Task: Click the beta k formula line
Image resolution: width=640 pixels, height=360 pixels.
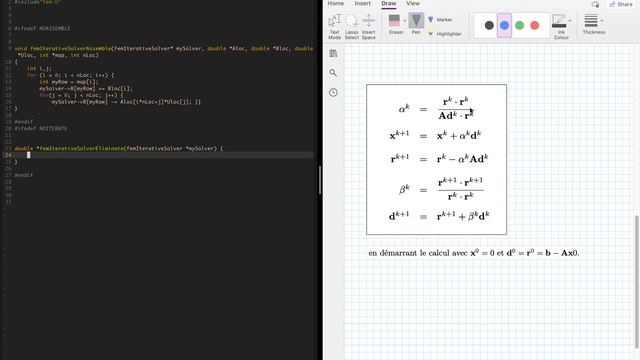Action: 441,190
